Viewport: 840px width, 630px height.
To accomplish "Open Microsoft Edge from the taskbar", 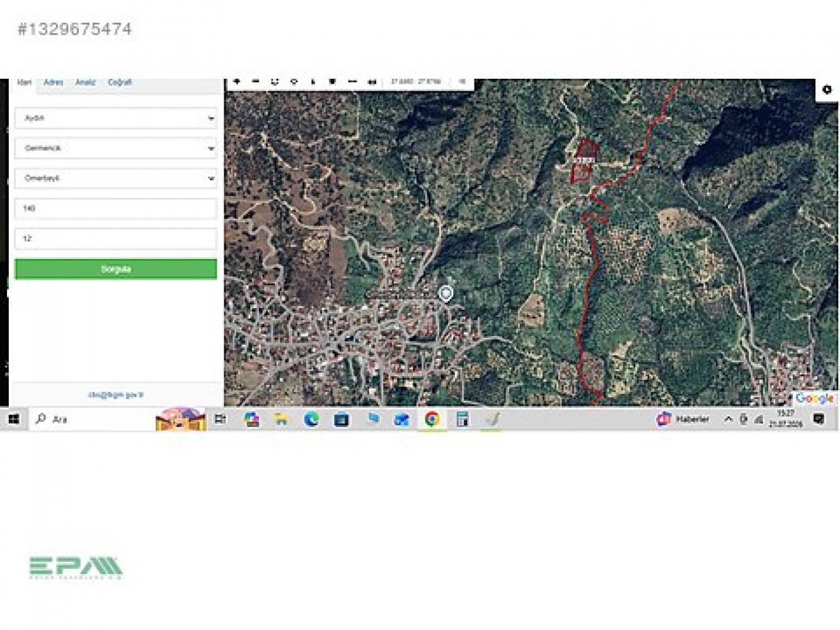I will pyautogui.click(x=311, y=419).
